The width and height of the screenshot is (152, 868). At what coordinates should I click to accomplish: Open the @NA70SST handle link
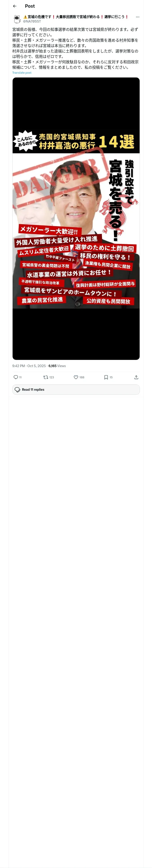pos(32,21)
